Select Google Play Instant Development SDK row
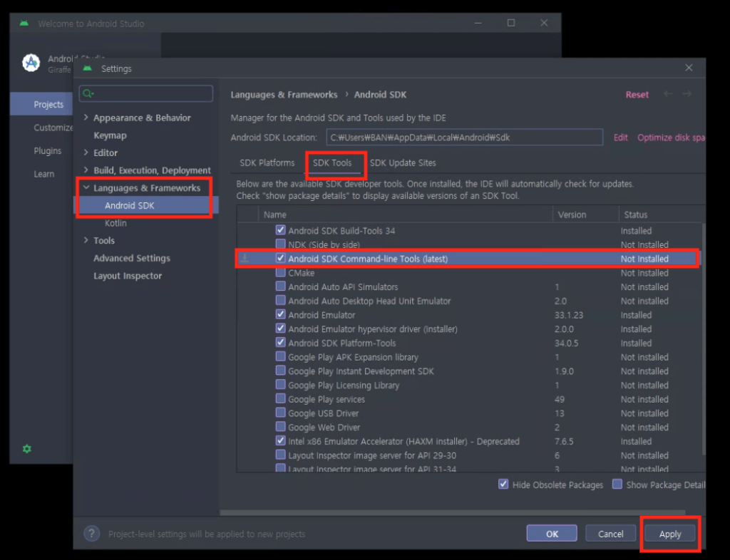This screenshot has width=730, height=560. click(469, 370)
